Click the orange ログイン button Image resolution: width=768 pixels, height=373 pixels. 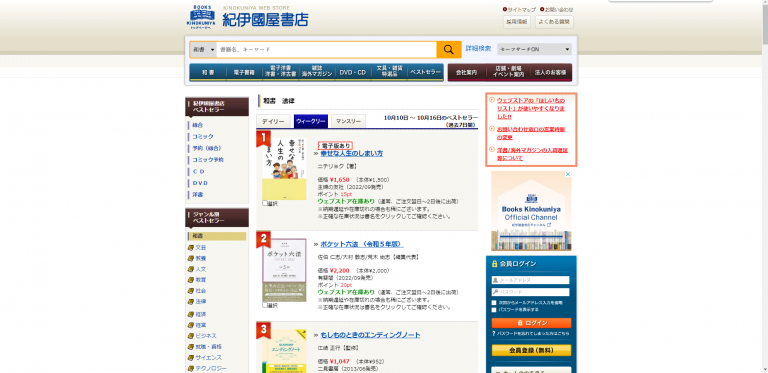tap(531, 323)
